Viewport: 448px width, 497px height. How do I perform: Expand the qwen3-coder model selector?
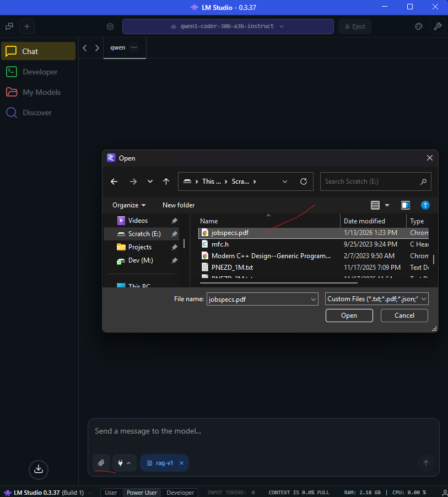(228, 26)
